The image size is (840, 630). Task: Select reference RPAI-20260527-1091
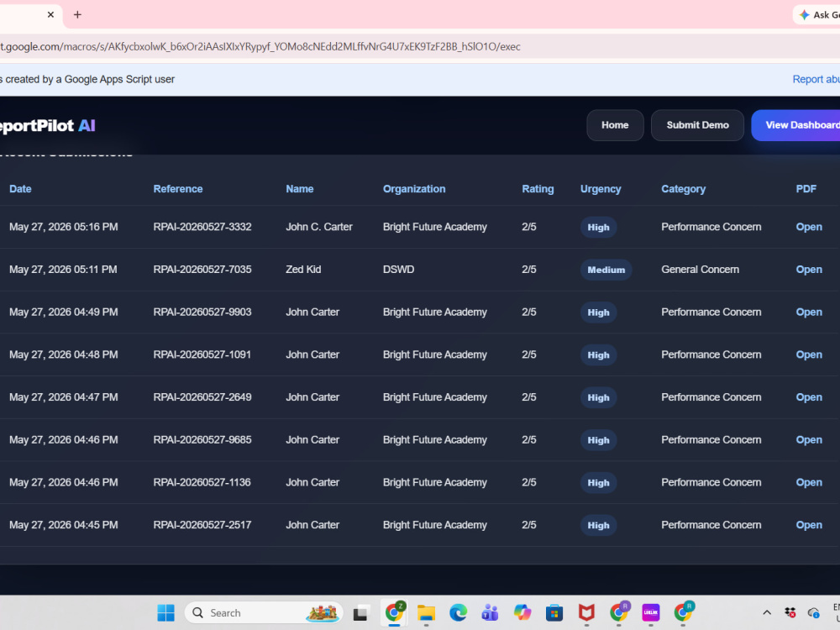tap(202, 354)
